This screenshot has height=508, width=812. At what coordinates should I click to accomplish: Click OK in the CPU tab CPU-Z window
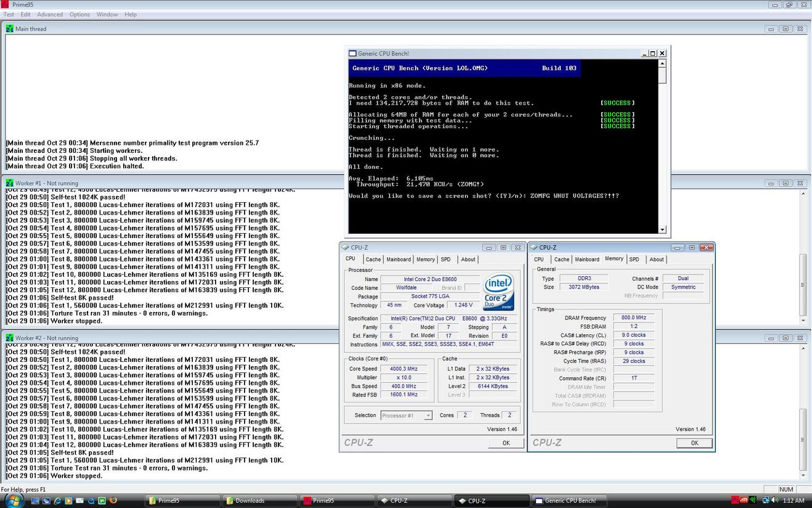(x=506, y=443)
